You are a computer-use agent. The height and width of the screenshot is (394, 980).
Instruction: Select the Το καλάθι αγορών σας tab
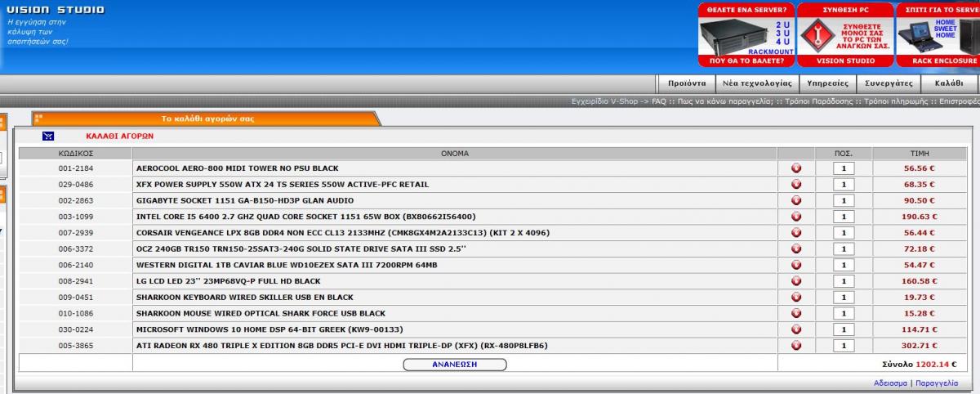point(207,119)
